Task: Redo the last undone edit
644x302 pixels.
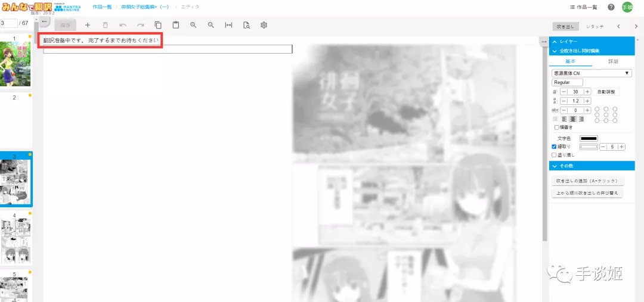Action: click(141, 25)
